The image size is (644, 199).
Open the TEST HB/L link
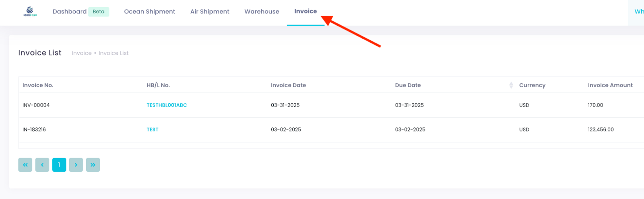[x=153, y=130]
